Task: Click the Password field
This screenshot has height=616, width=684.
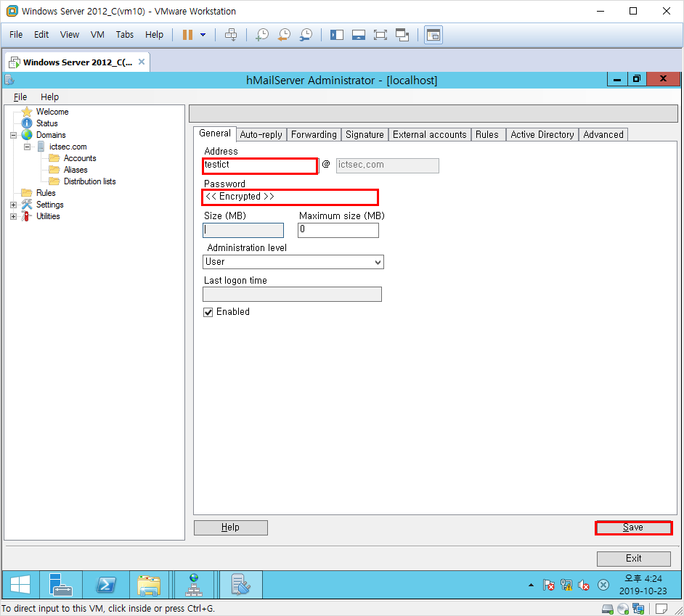Action: click(x=290, y=197)
